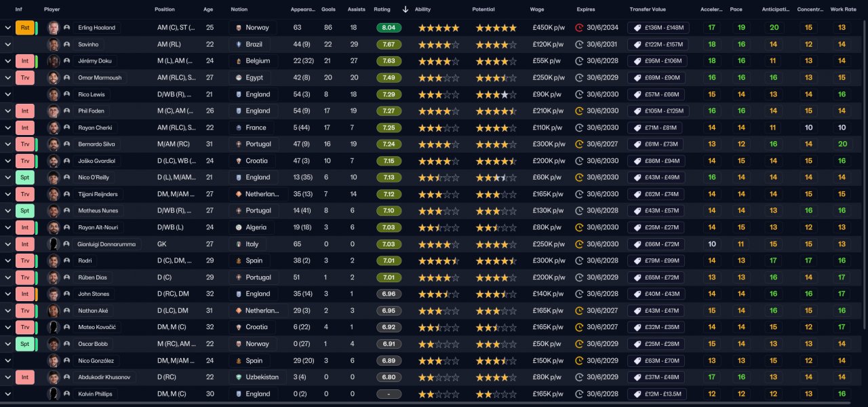868x407 pixels.
Task: Click Kalvin Phillips's silhouette portrait
Action: tap(54, 393)
